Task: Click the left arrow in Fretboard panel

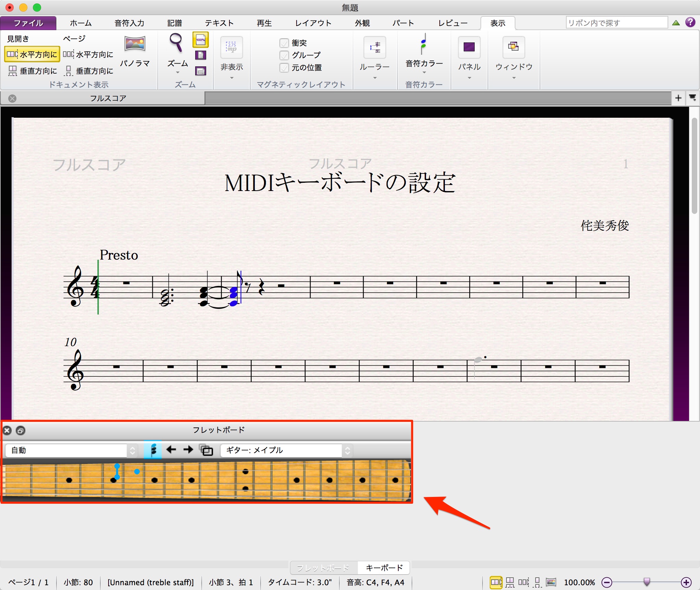Action: [x=171, y=450]
